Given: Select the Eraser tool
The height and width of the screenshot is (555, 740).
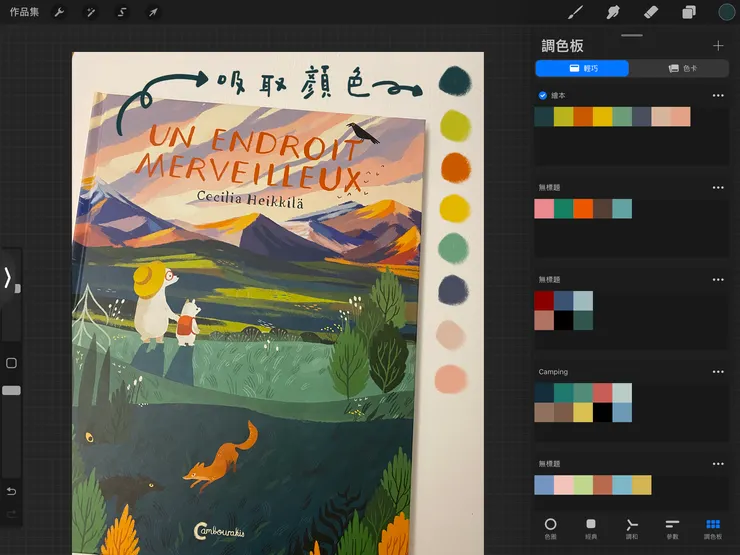Looking at the screenshot, I should [651, 12].
